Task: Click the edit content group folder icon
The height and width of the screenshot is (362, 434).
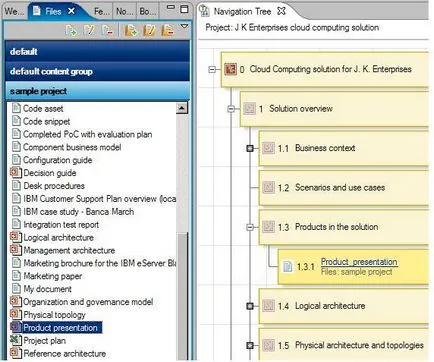Action: pos(149,31)
